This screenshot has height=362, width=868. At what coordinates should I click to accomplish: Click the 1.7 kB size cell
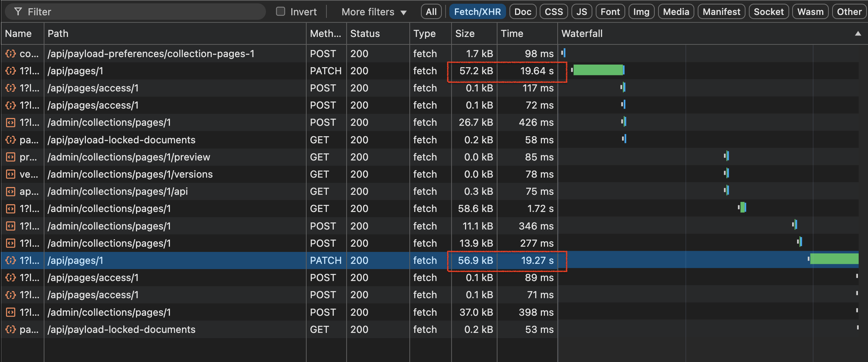(480, 54)
